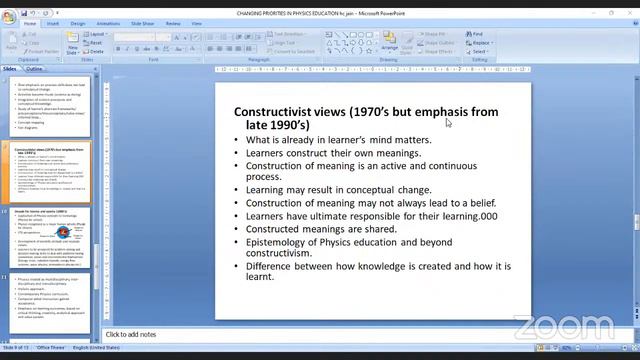Click into the notes field
The image size is (640, 360).
coord(367,335)
